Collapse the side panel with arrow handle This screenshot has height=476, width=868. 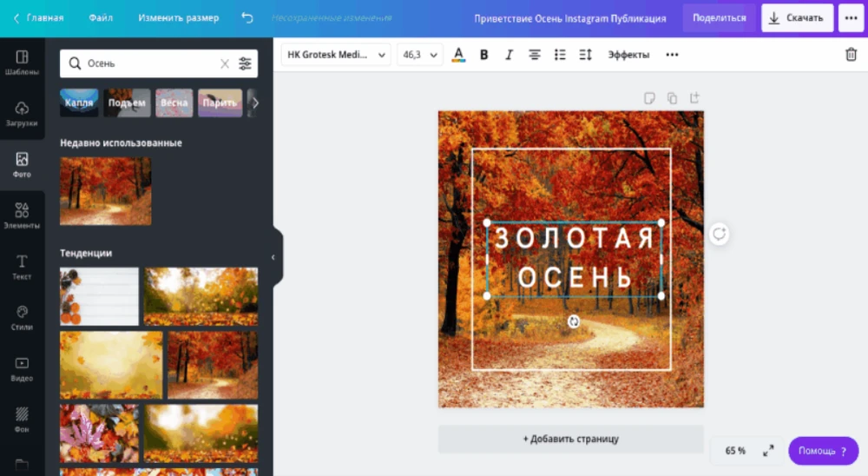[273, 257]
